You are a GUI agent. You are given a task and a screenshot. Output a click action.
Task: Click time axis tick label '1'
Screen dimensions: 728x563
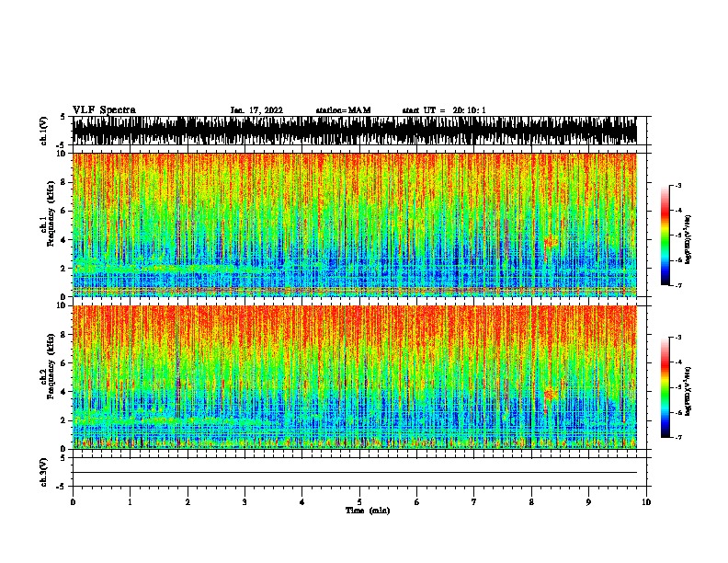point(130,502)
